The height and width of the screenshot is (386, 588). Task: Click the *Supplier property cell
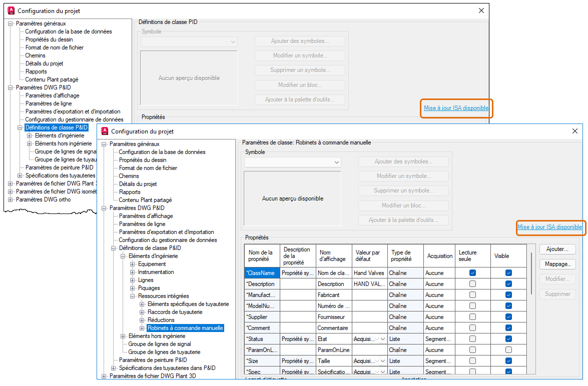262,317
